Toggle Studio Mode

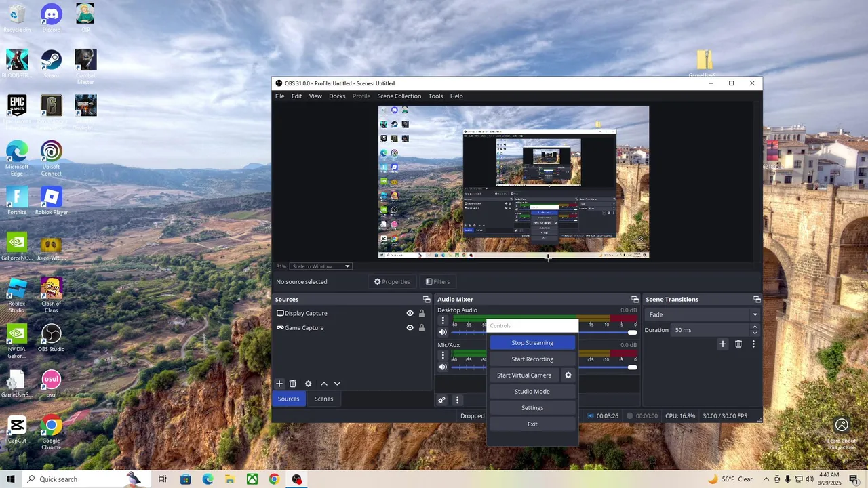pyautogui.click(x=532, y=391)
